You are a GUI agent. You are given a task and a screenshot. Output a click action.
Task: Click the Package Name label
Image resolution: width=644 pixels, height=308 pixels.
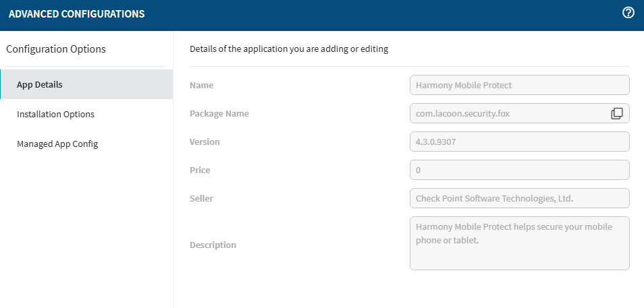219,114
